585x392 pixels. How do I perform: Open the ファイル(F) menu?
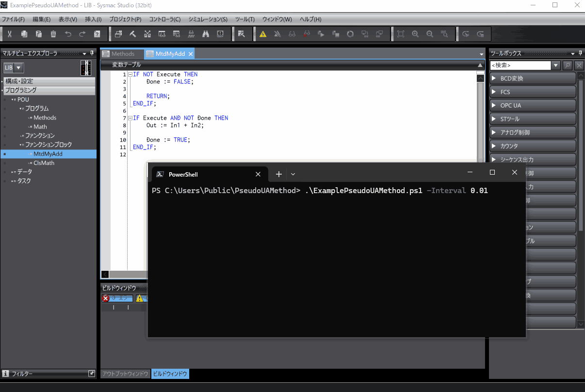(x=13, y=19)
